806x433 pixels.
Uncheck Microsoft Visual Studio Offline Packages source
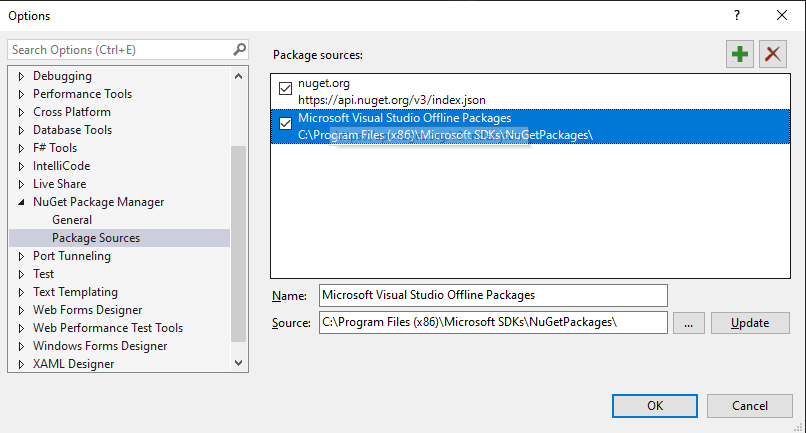click(x=285, y=123)
